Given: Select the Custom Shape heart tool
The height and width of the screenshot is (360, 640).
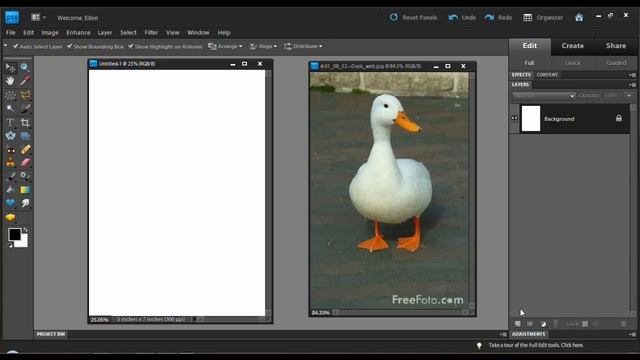Looking at the screenshot, I should [10, 203].
